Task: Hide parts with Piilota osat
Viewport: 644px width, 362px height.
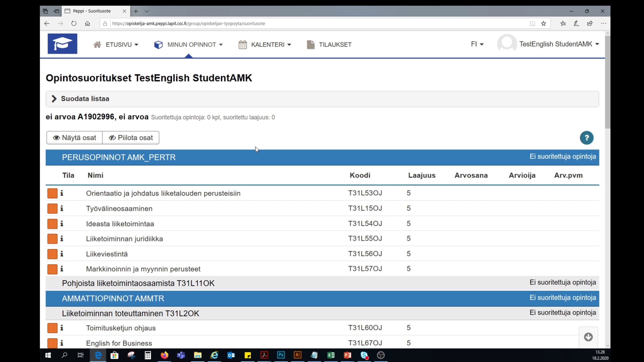Action: [131, 138]
